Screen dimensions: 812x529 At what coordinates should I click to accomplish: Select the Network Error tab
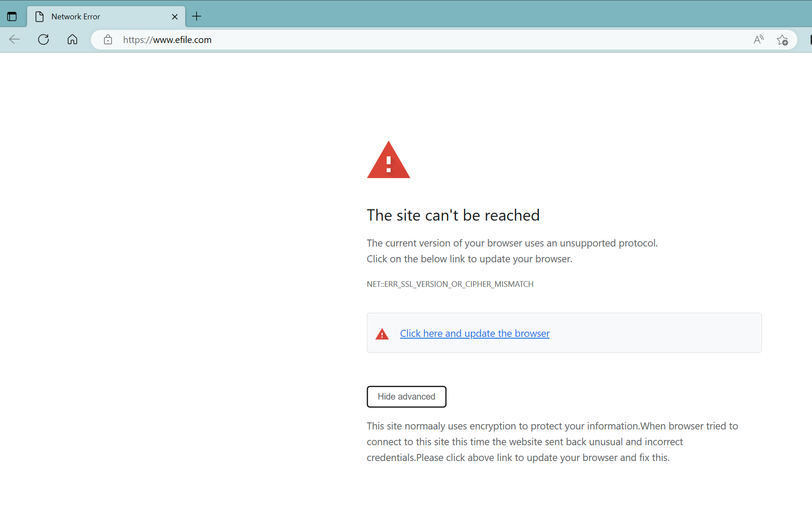point(106,17)
